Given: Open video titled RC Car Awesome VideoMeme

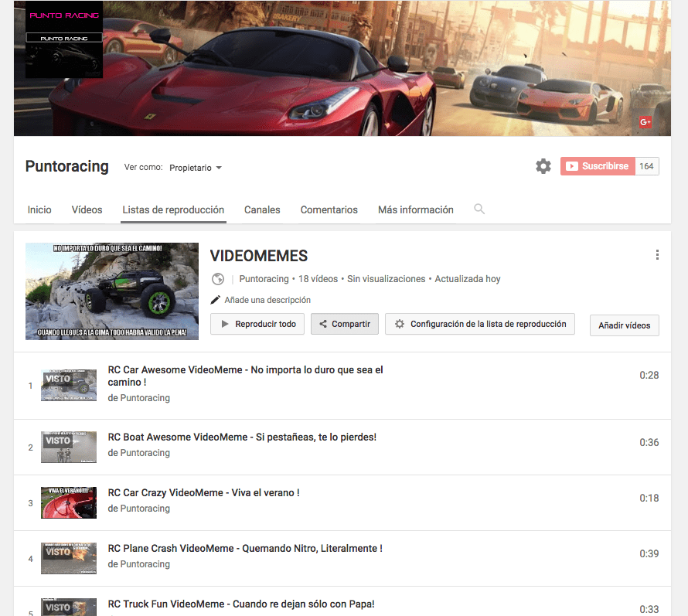Looking at the screenshot, I should click(x=245, y=376).
